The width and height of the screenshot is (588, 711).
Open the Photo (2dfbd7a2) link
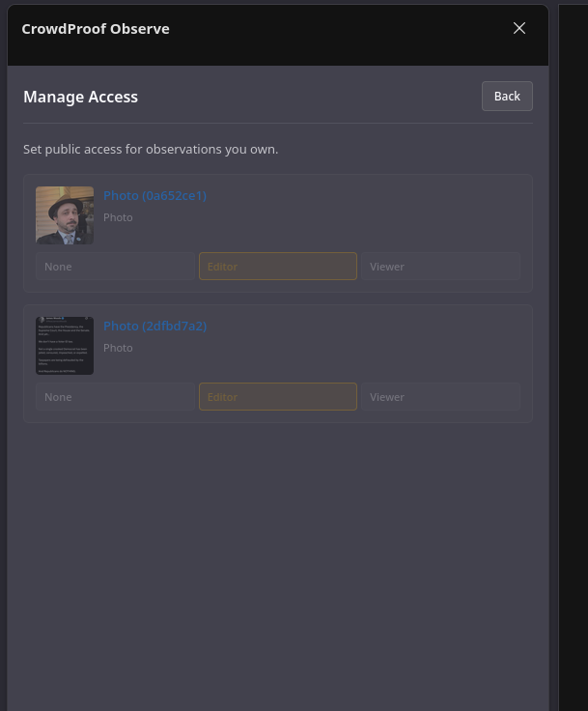click(154, 327)
